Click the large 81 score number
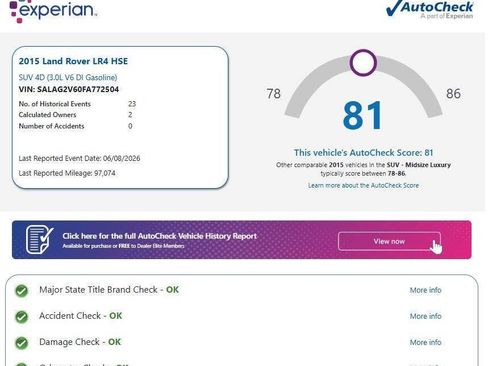This screenshot has width=488, height=366. [363, 116]
